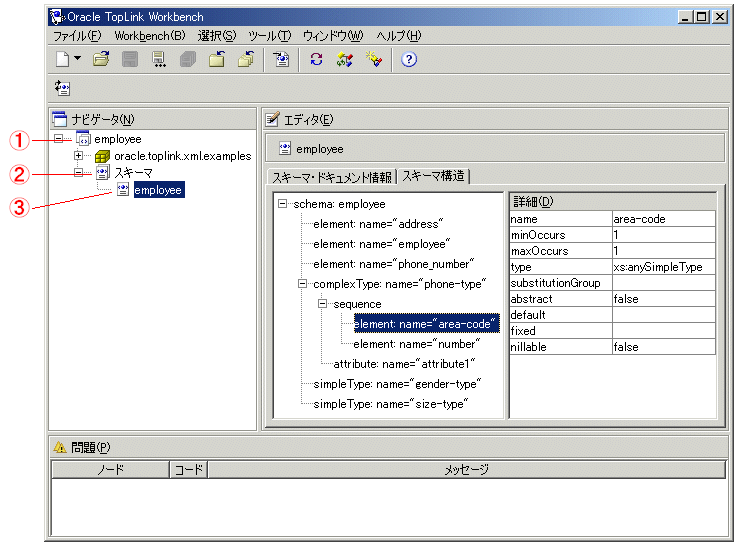This screenshot has width=736, height=545.
Task: Select element name="employee" node
Action: 382,244
